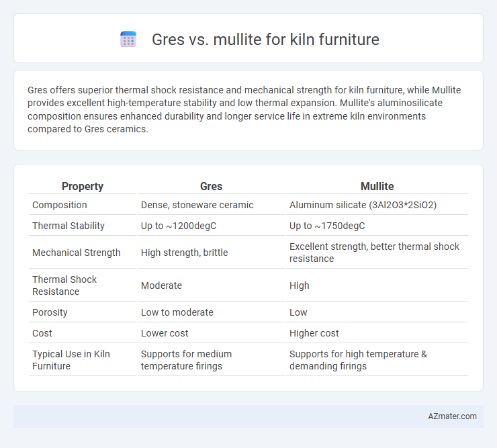
Task: Click 'Supports for high temperature & demanding firings'
Action: point(358,360)
